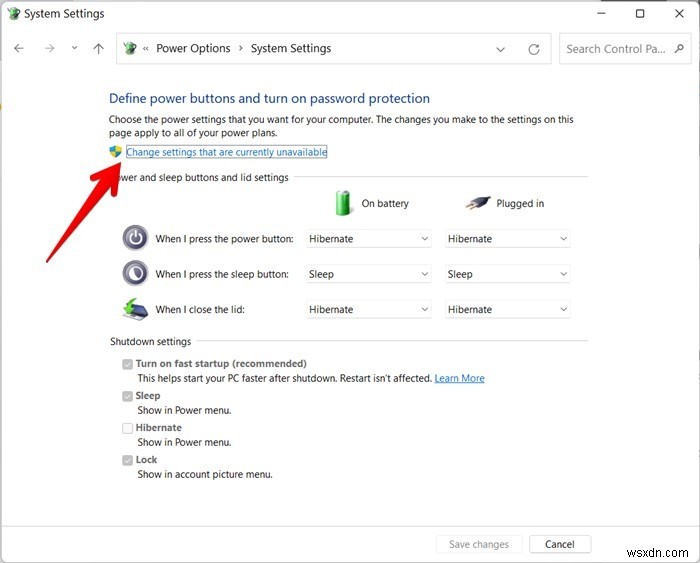This screenshot has height=563, width=700.
Task: Click the UAC shield icon
Action: (116, 151)
